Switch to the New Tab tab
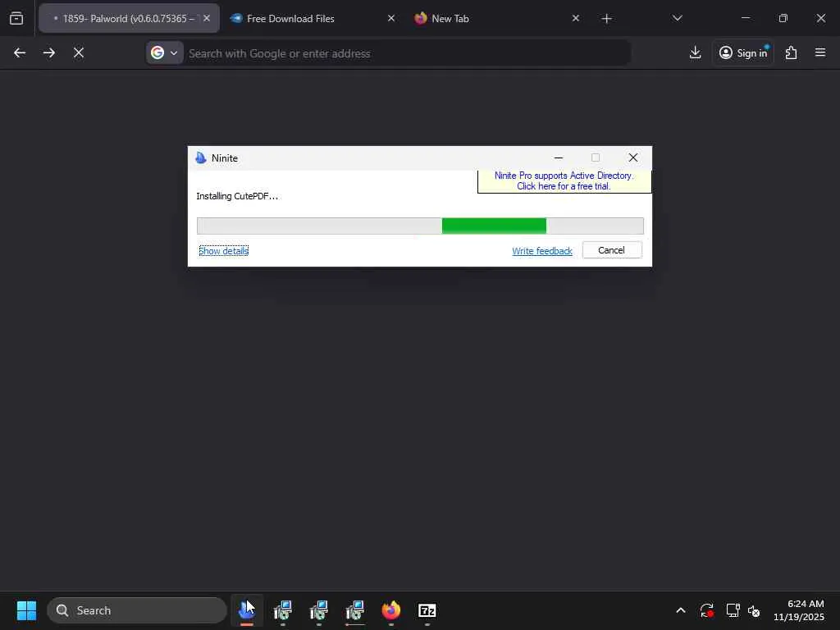Image resolution: width=840 pixels, height=630 pixels. click(497, 18)
